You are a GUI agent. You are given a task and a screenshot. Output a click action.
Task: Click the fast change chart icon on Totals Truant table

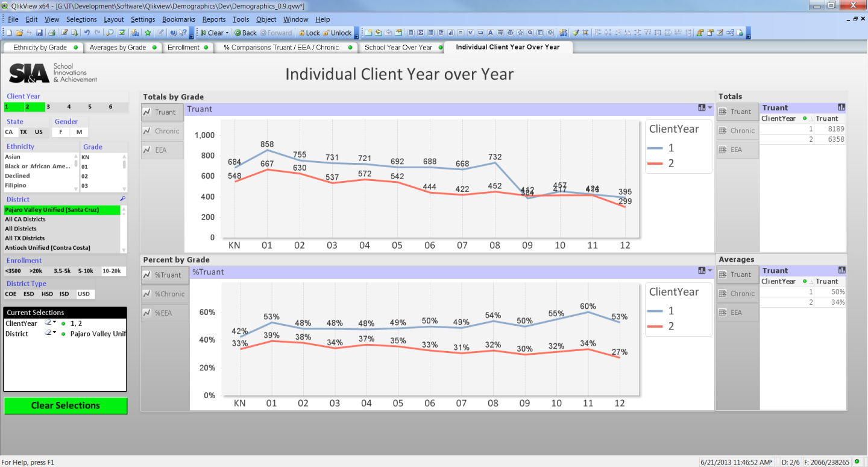[841, 107]
